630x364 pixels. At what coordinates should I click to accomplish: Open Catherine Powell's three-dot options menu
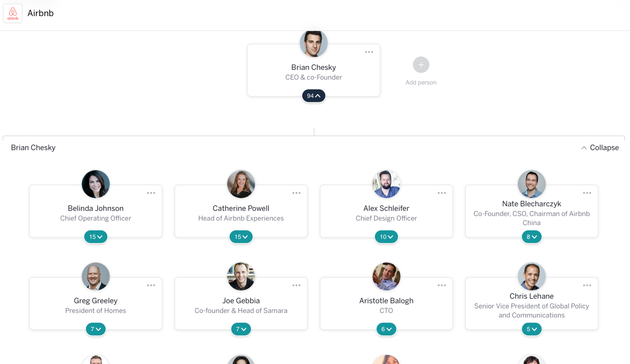[x=296, y=193]
